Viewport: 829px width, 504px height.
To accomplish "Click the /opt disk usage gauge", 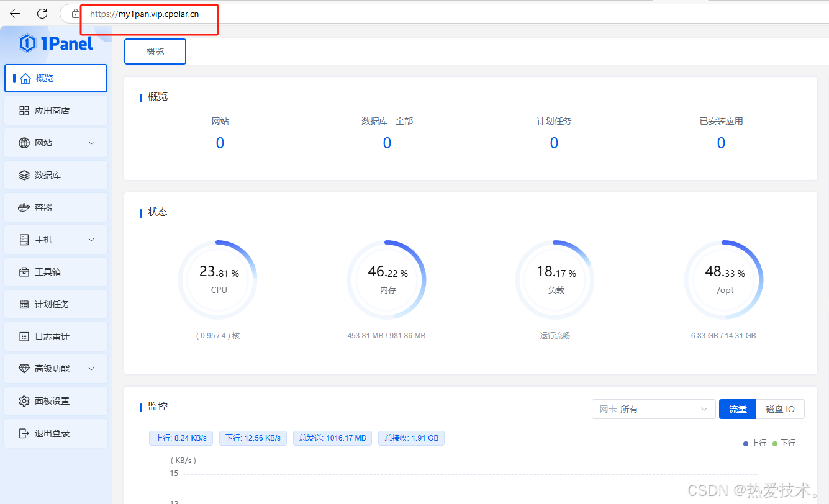I will tap(724, 280).
